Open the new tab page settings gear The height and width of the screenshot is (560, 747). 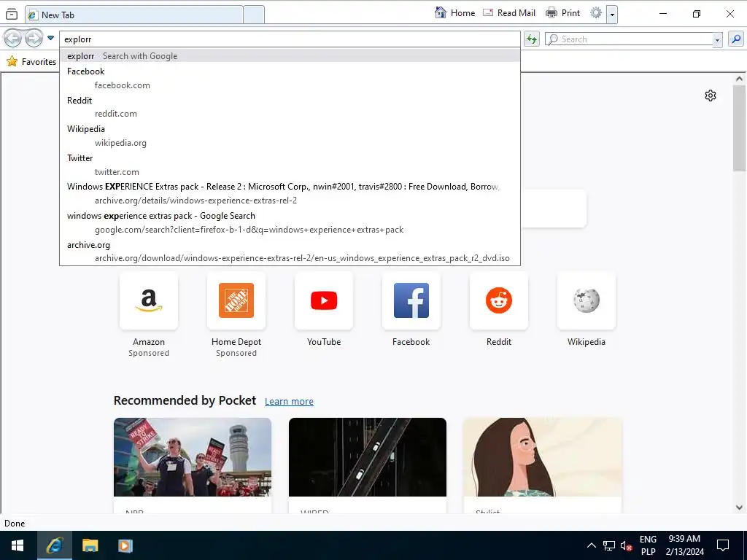click(711, 96)
